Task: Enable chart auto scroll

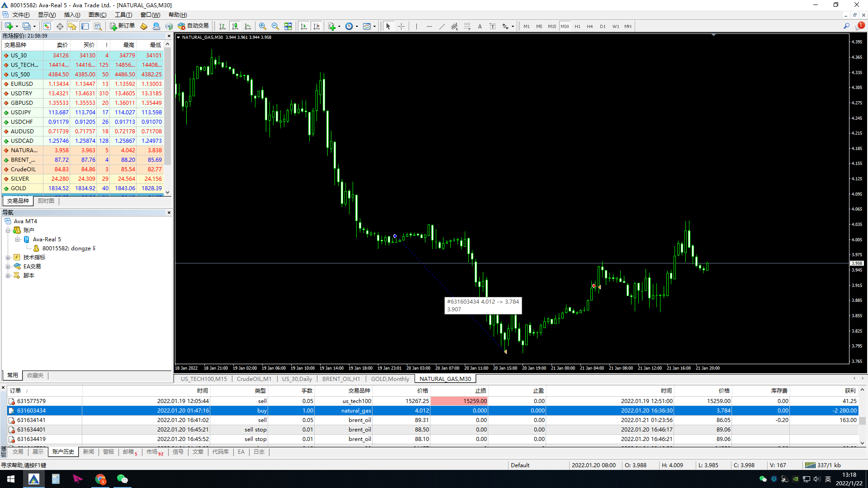Action: coord(304,26)
